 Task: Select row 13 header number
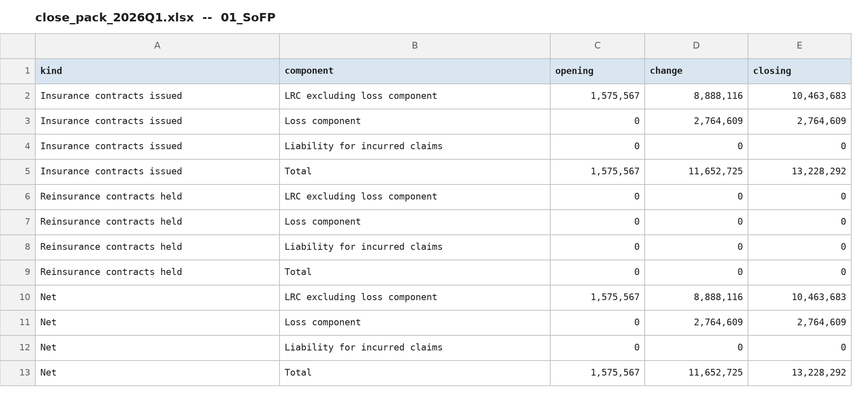pyautogui.click(x=18, y=373)
